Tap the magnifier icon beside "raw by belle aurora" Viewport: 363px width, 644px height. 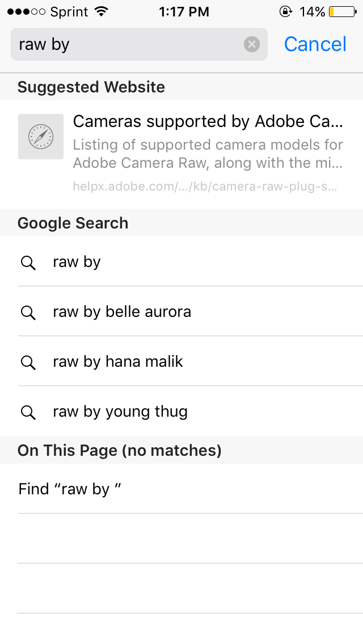point(28,312)
